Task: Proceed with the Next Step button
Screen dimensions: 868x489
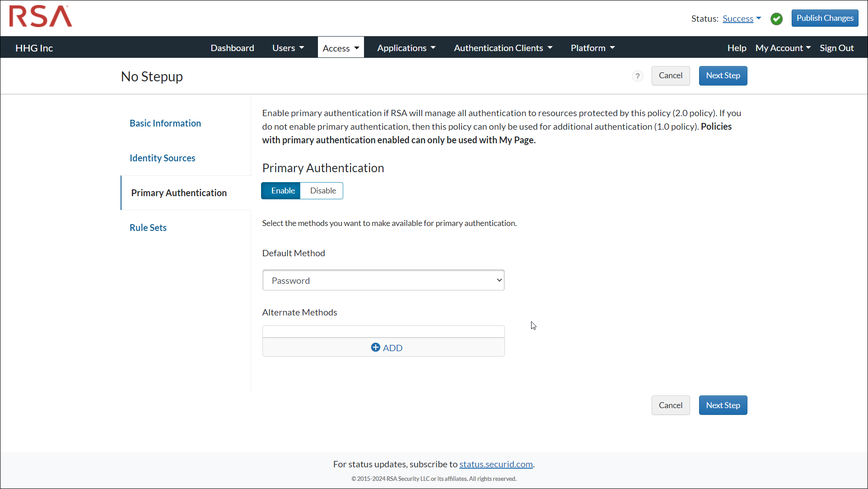Action: pos(723,75)
